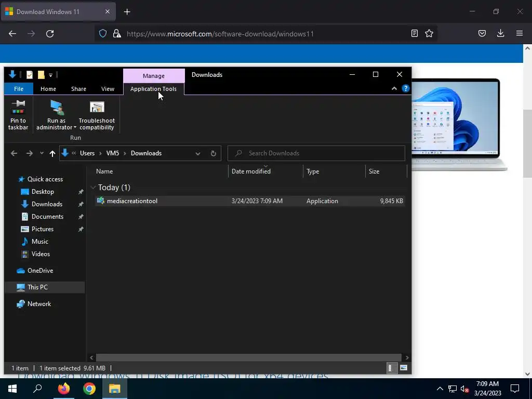Click Troubleshoot compatibility ribbon button

coord(97,115)
